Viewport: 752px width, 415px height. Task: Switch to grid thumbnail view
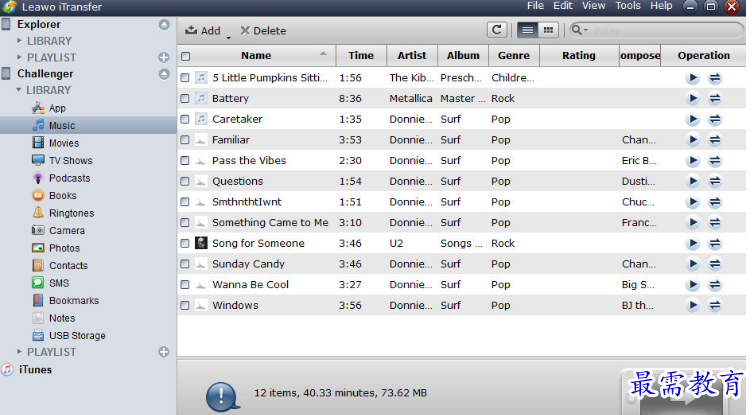pyautogui.click(x=548, y=30)
